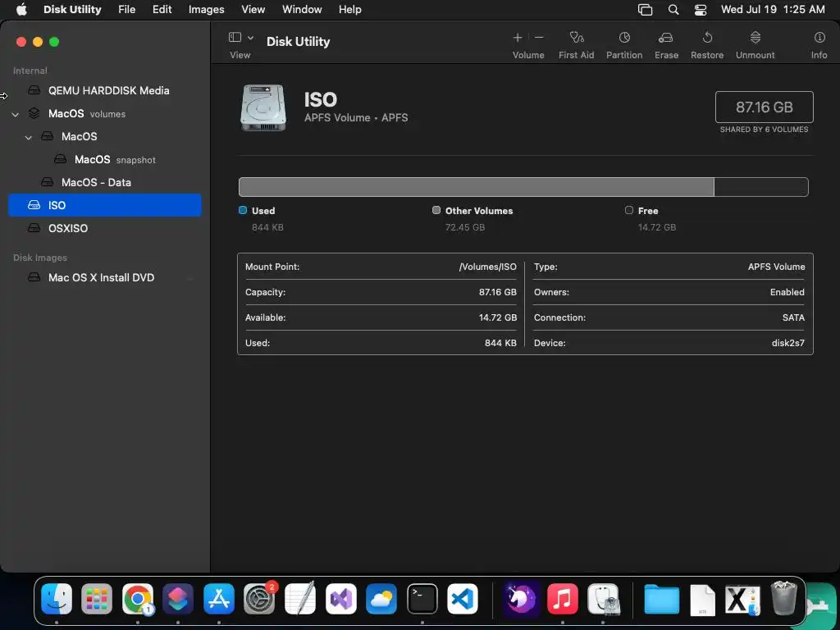The image size is (840, 630).
Task: Remove volume with the minus icon
Action: tap(539, 38)
